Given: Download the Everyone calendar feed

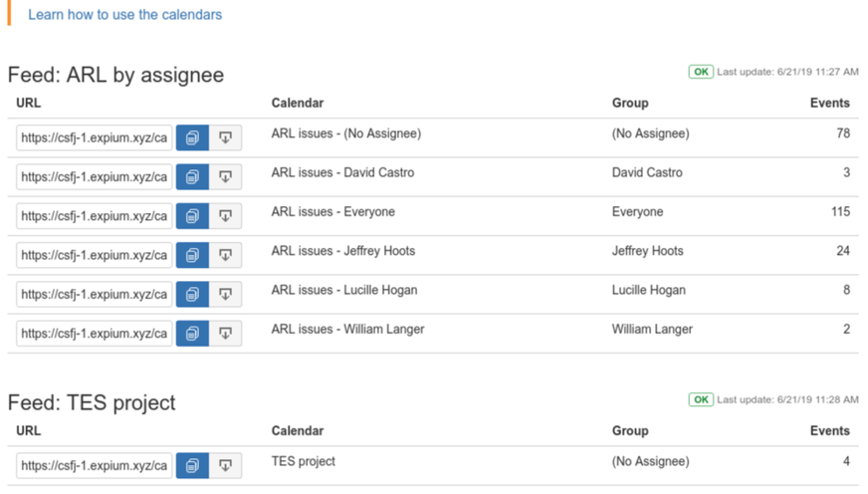Looking at the screenshot, I should click(x=225, y=216).
